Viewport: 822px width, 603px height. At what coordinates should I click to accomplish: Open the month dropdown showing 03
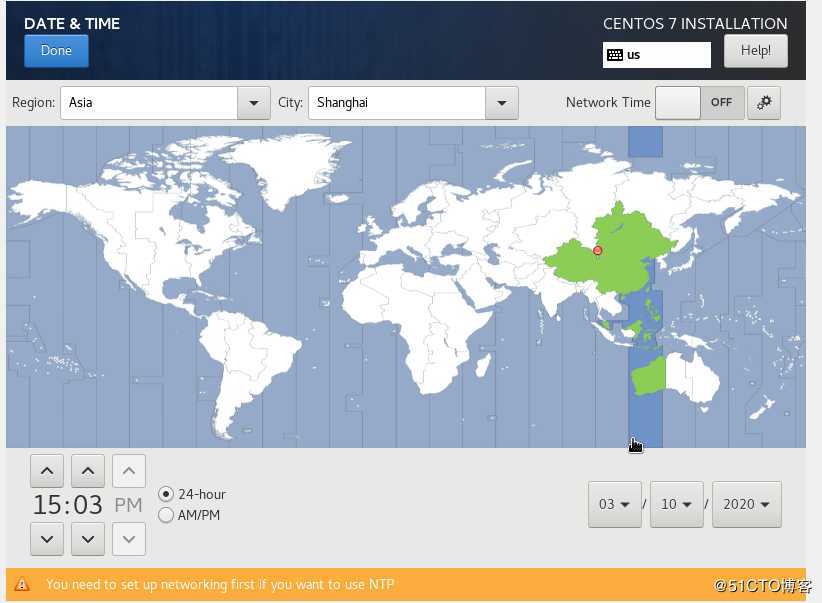pyautogui.click(x=614, y=504)
